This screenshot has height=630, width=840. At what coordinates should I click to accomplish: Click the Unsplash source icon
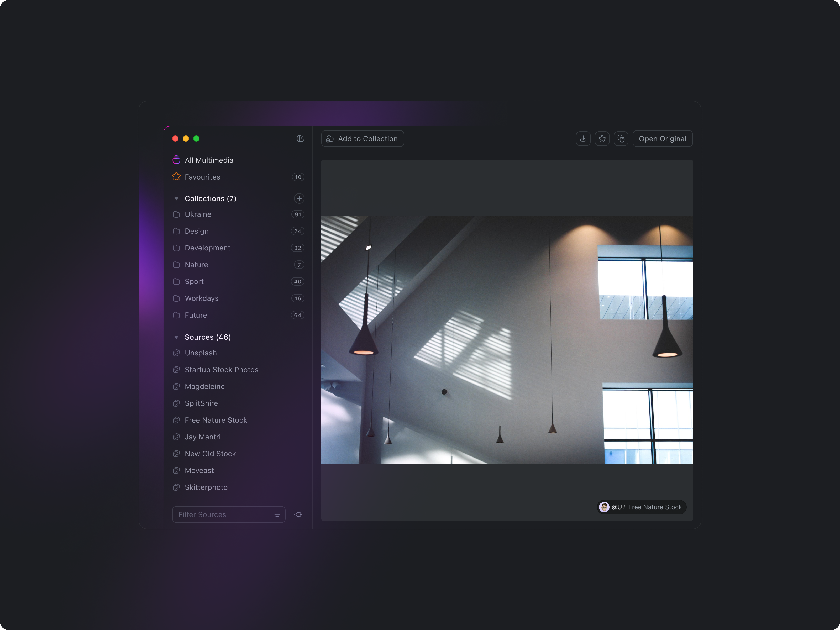[176, 353]
